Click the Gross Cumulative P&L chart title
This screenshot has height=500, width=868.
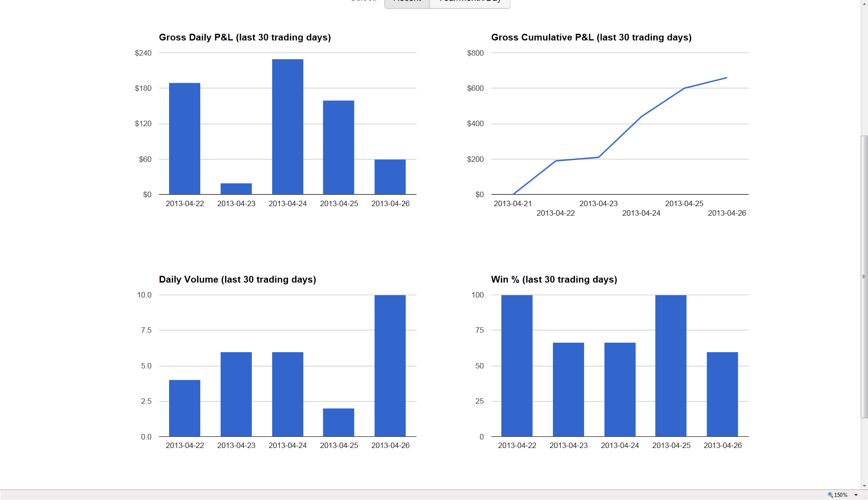[x=591, y=38]
